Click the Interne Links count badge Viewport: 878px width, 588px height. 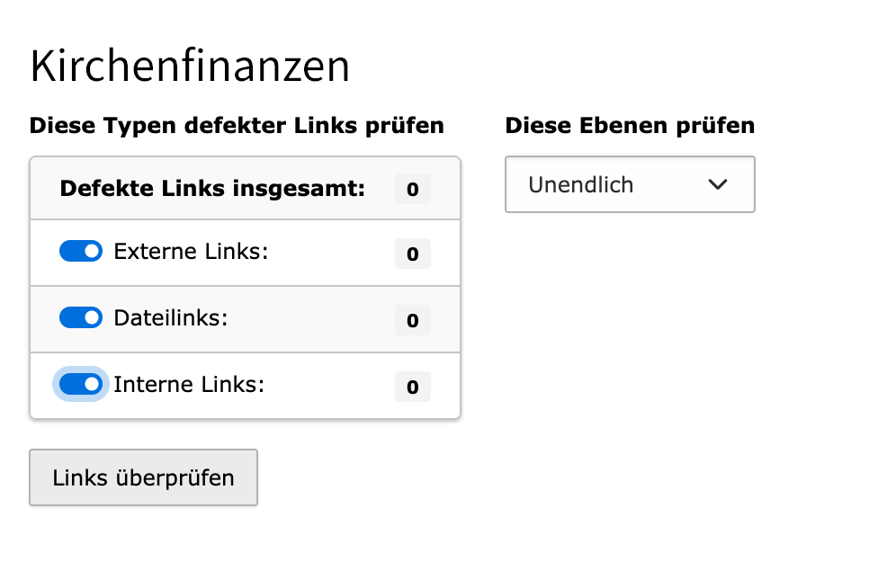click(x=413, y=387)
